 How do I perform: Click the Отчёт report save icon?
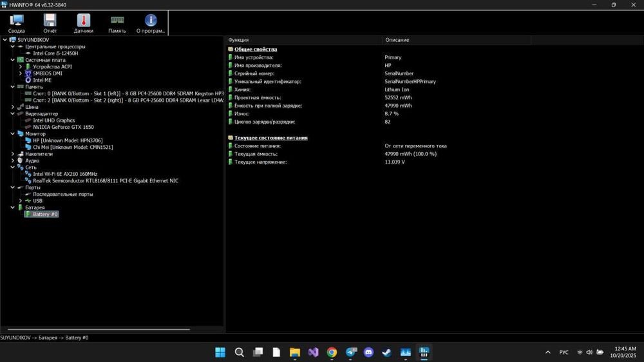coord(50,23)
